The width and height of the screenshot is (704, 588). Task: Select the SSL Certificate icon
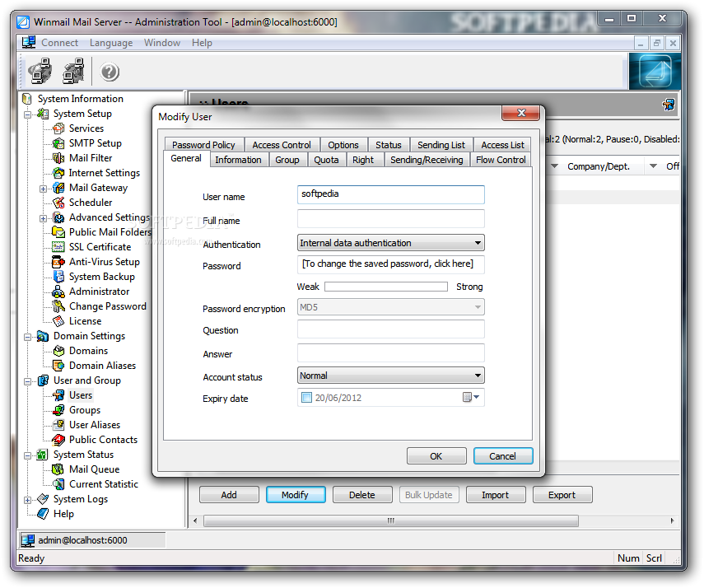pyautogui.click(x=58, y=248)
